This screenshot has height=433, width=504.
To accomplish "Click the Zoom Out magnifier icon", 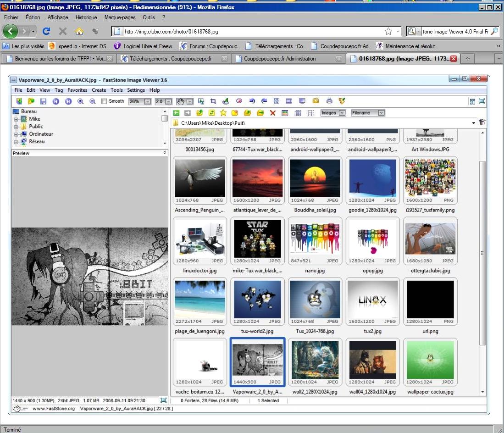I will [93, 101].
